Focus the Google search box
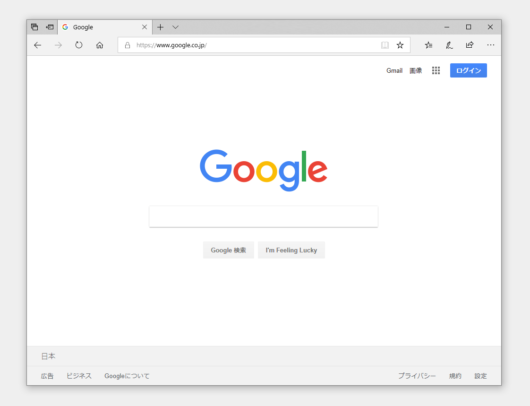Viewport: 530px width, 406px height. pos(264,216)
